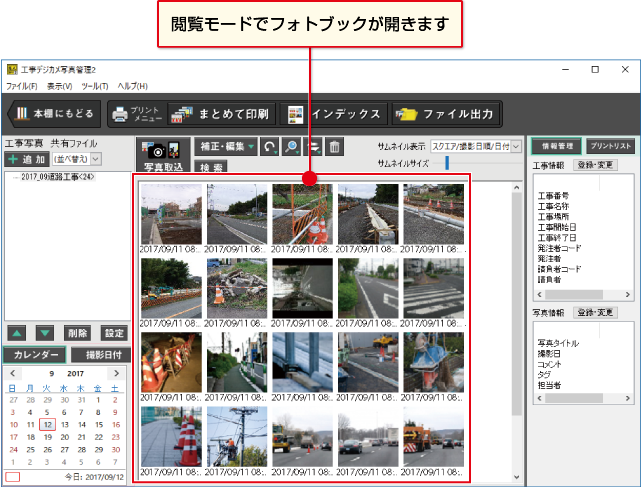642x487 pixels.
Task: Open the インデックス index print
Action: tap(334, 113)
